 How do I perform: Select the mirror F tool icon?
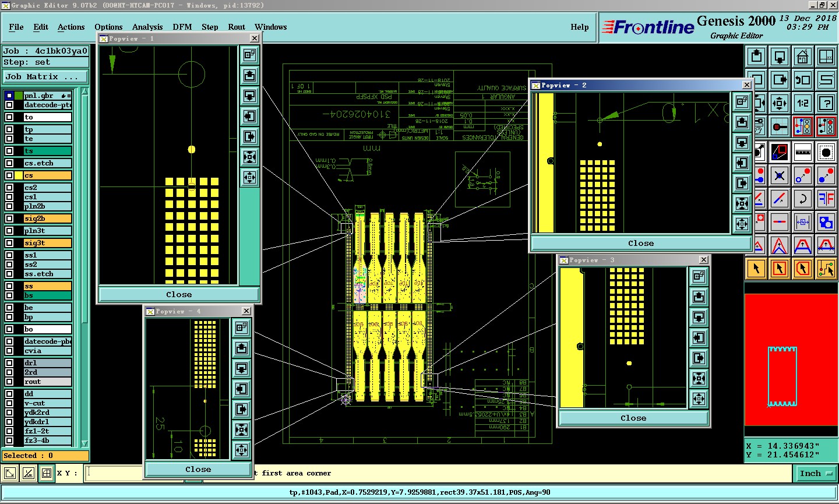point(826,199)
